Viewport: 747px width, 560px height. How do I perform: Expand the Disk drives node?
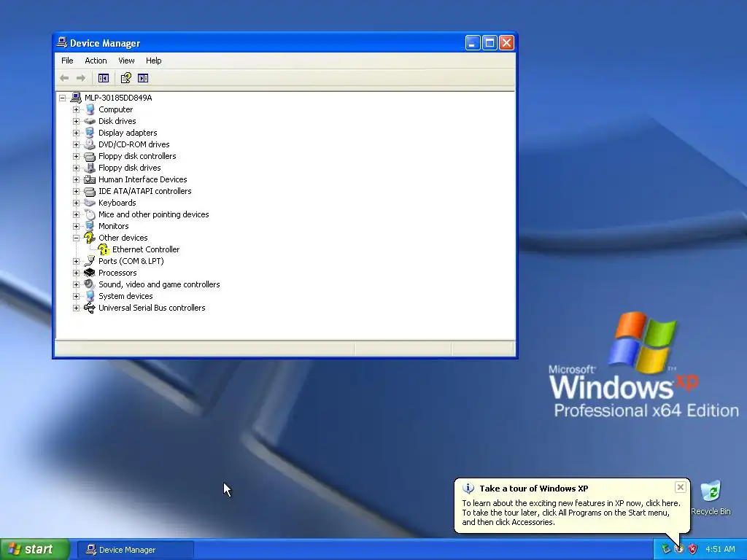pyautogui.click(x=76, y=122)
